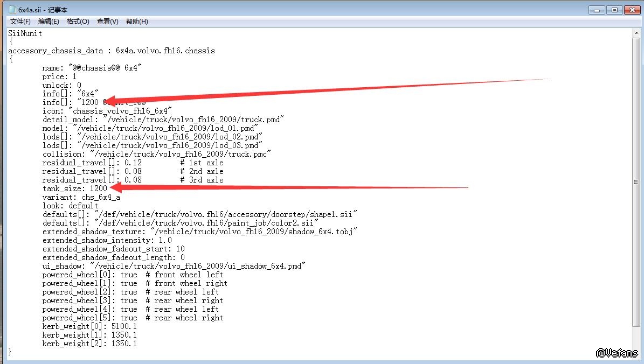Click the residual_travel 0.12 value
This screenshot has height=364, width=644.
[133, 163]
